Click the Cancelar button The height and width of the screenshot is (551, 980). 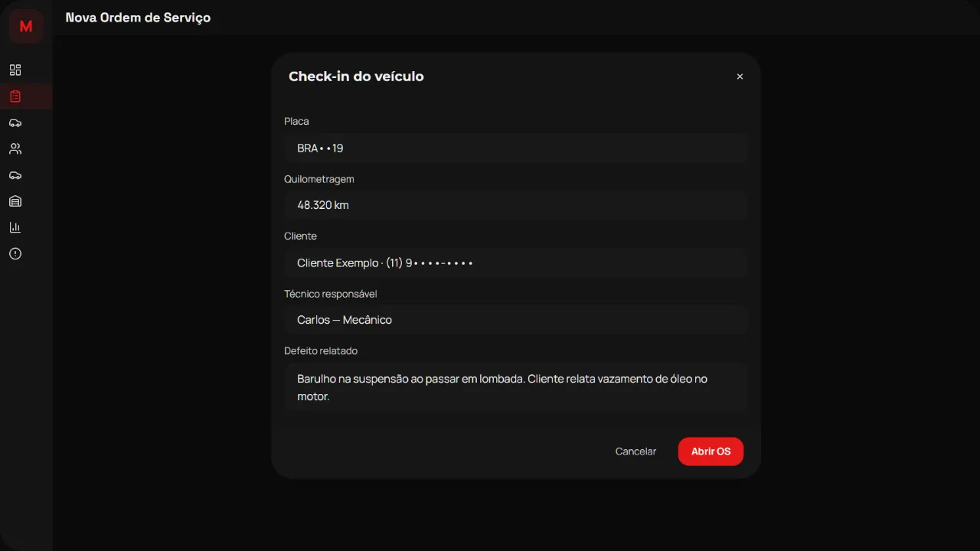(x=635, y=452)
